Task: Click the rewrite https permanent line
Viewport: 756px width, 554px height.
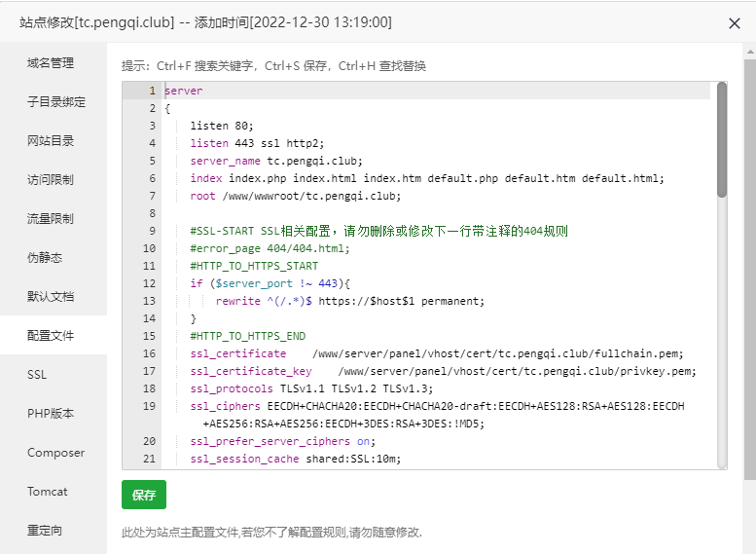Action: [350, 301]
